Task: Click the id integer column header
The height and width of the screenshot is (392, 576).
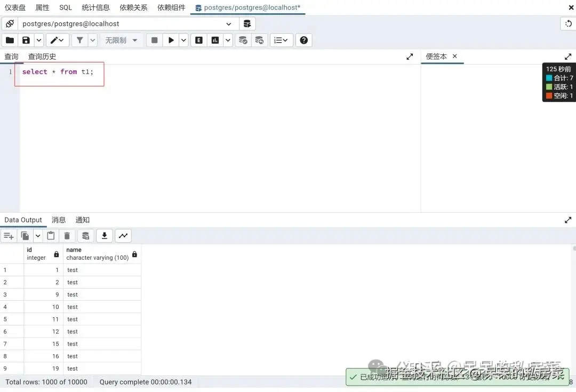Action: pyautogui.click(x=43, y=254)
